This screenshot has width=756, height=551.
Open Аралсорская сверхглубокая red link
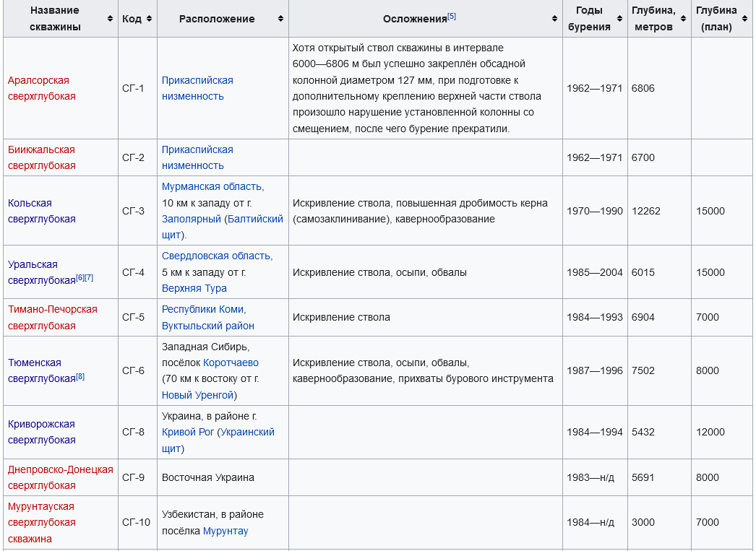tap(41, 88)
